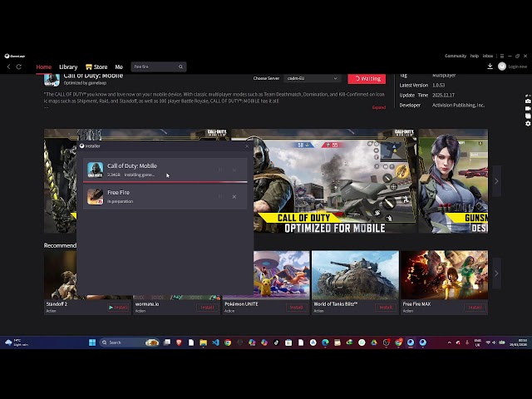The height and width of the screenshot is (399, 532).
Task: Install wormate.io
Action: (x=207, y=308)
